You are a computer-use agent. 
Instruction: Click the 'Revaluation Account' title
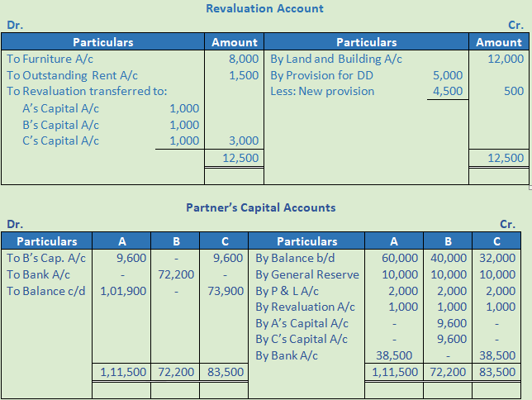pos(264,8)
